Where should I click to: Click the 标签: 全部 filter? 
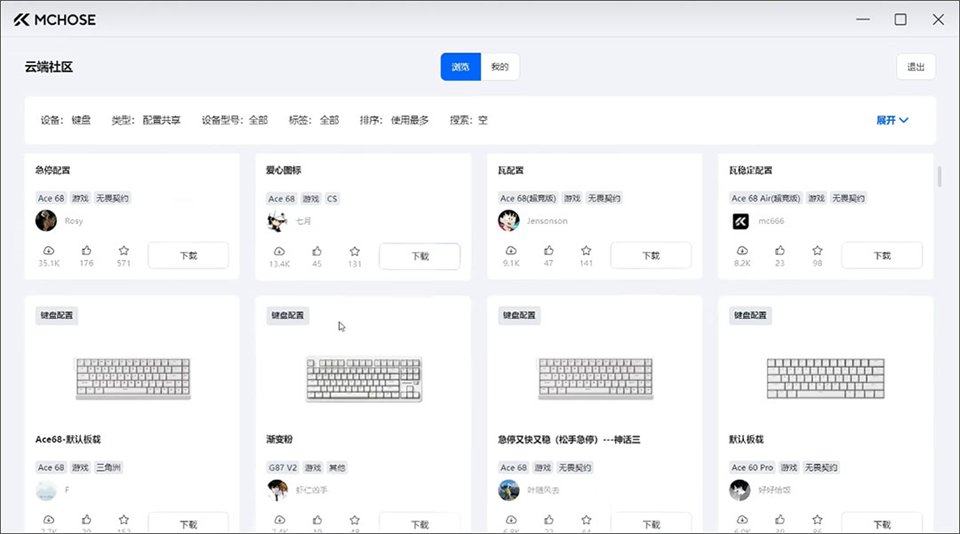(313, 120)
